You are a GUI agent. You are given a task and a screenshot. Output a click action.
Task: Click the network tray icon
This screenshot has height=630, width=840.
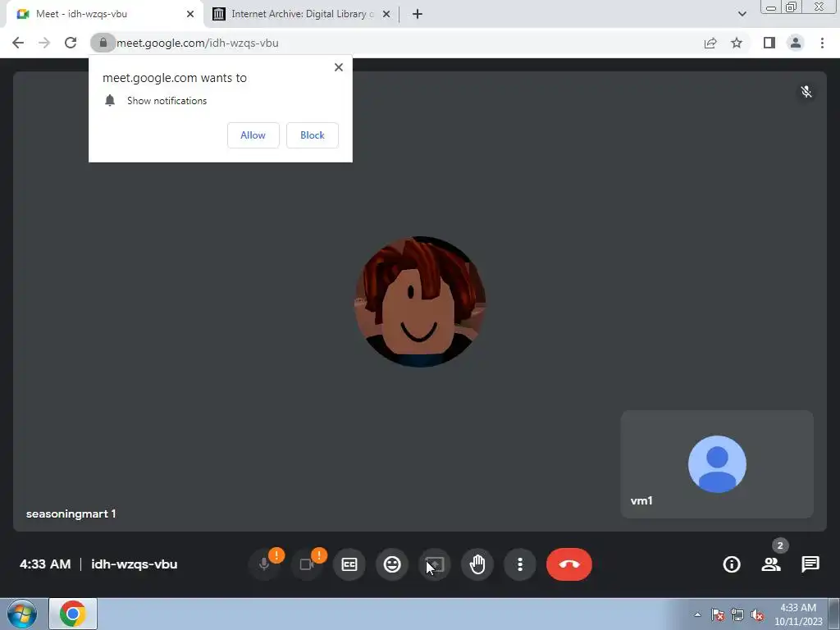[737, 614]
